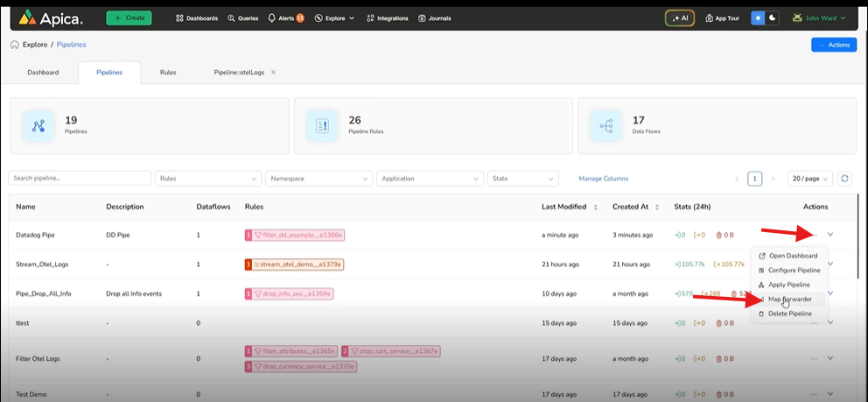Open the Namespace filter dropdown

point(318,178)
